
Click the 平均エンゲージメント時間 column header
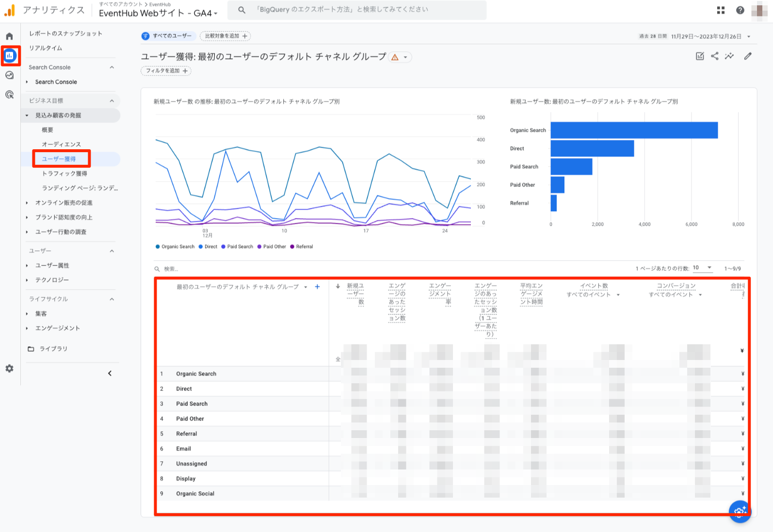pyautogui.click(x=531, y=294)
